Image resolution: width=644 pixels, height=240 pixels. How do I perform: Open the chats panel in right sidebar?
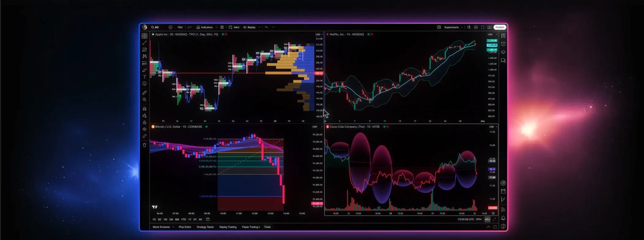point(503,61)
